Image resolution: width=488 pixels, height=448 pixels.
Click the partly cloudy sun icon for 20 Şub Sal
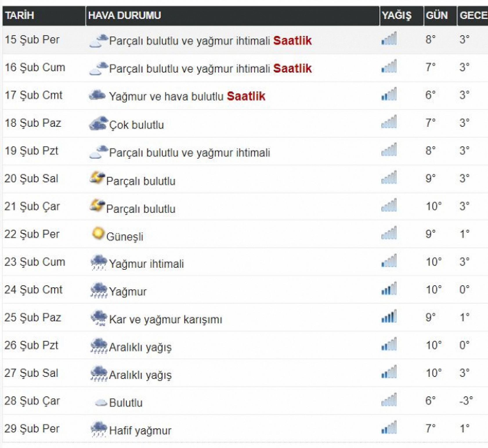(97, 178)
